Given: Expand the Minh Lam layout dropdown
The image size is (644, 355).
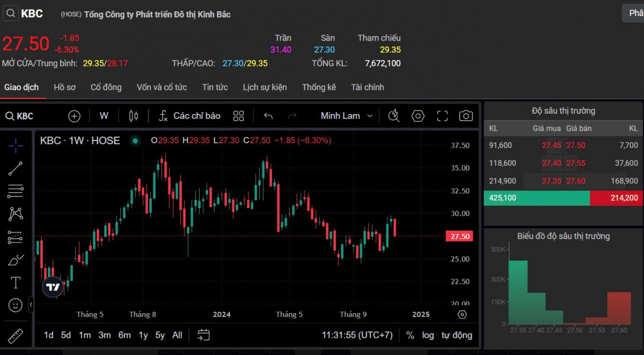Looking at the screenshot, I should pyautogui.click(x=347, y=116).
